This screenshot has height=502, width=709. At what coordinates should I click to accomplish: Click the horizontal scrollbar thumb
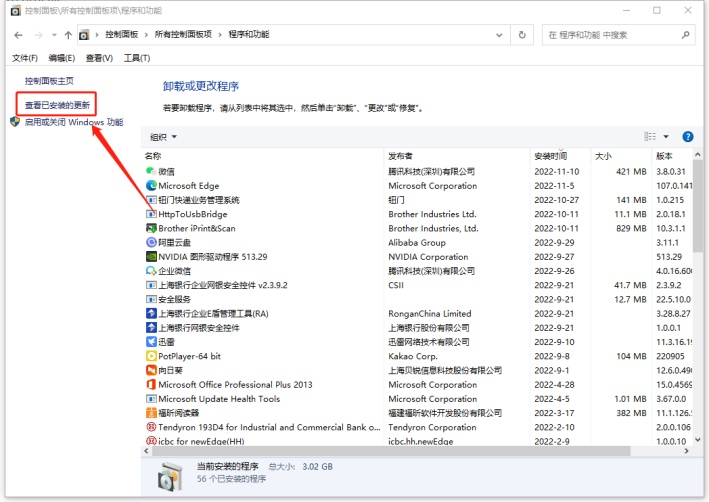[391, 451]
